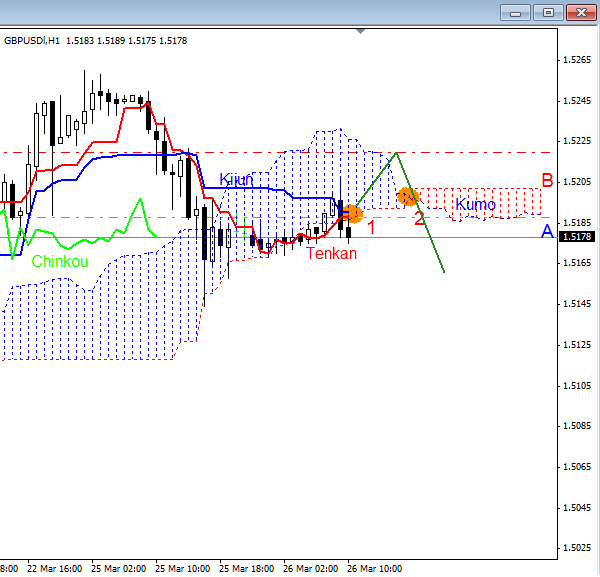Click the 1.5225 price axis value
600x577 pixels.
pos(577,141)
